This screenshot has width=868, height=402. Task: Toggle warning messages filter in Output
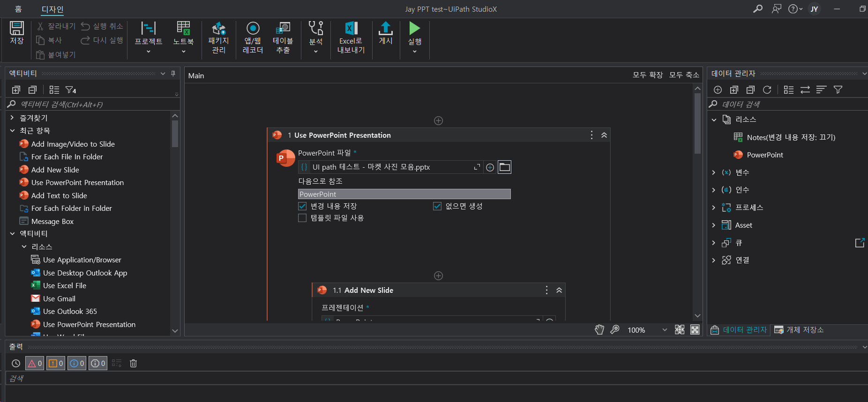click(x=56, y=363)
